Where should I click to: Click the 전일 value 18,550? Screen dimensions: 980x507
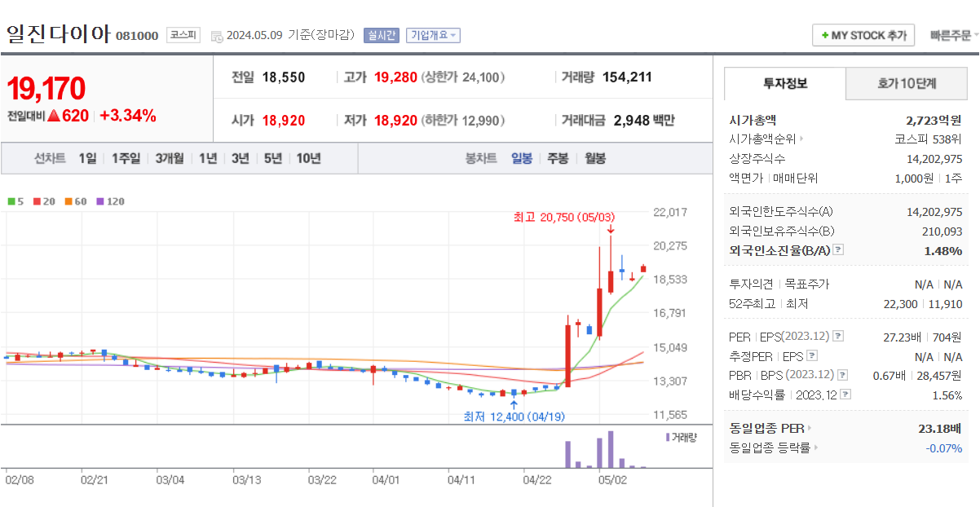coord(283,77)
